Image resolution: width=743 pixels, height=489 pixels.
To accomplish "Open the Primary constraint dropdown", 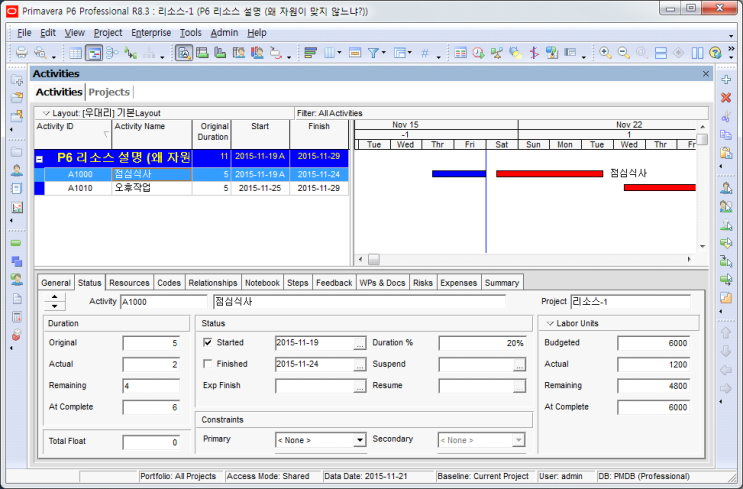I will point(360,440).
